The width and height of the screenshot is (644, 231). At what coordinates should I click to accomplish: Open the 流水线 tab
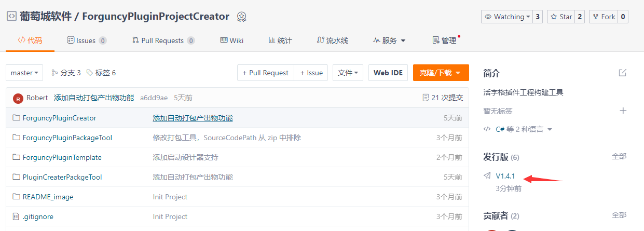[x=333, y=40]
